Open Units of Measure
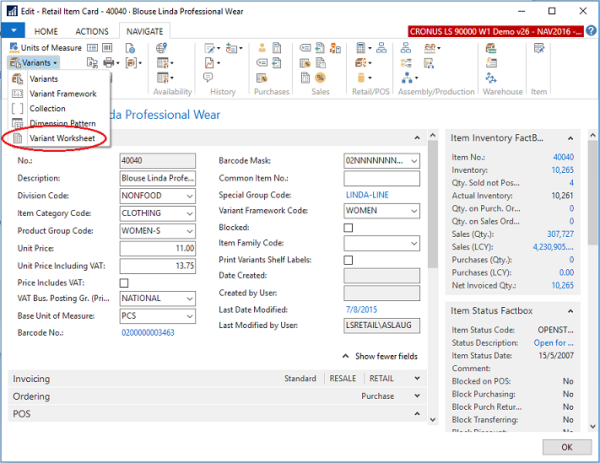The height and width of the screenshot is (463, 600). (x=46, y=48)
